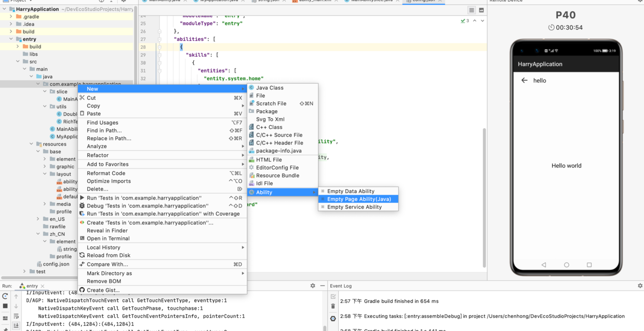Click scroll-to-end icon in Run console
644x331 pixels.
click(x=16, y=326)
